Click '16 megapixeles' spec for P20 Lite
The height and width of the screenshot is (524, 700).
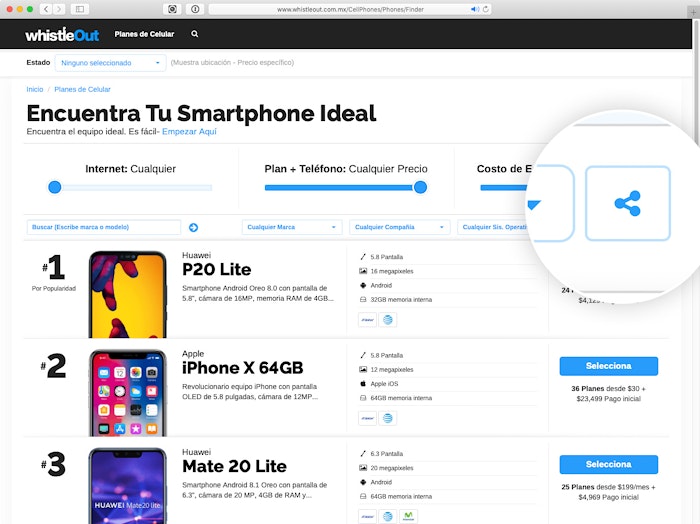(392, 271)
